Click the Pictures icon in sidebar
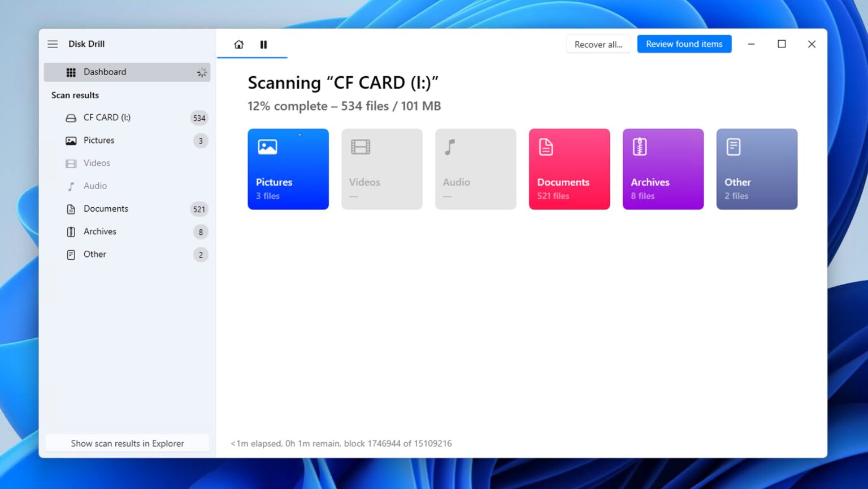Image resolution: width=868 pixels, height=489 pixels. [x=71, y=141]
